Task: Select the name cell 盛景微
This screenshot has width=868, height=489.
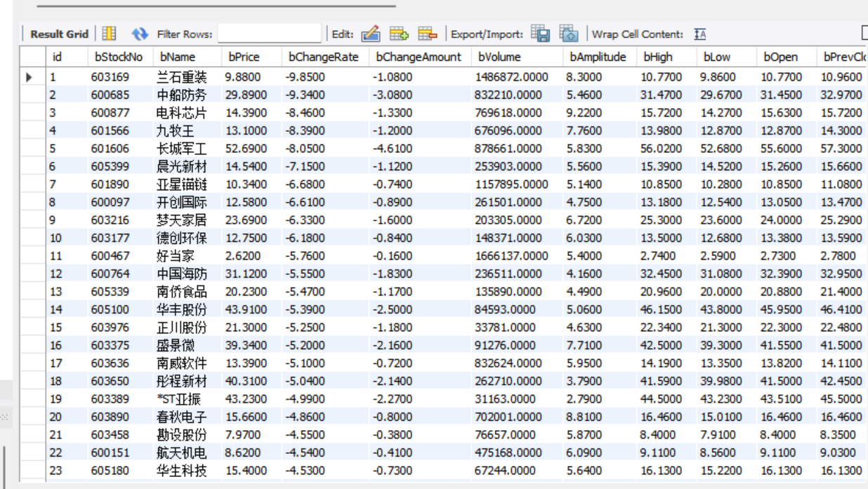Action: pyautogui.click(x=176, y=345)
